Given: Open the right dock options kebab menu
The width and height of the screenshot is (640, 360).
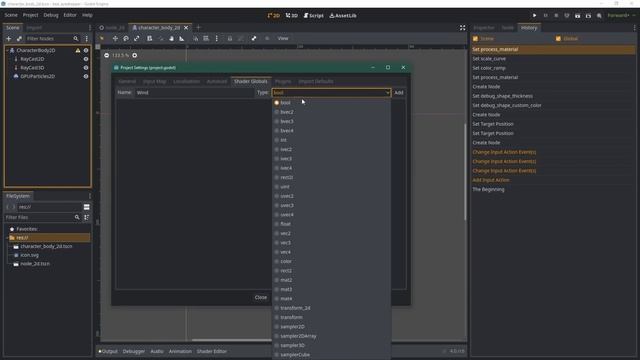Looking at the screenshot, I should coord(634,28).
